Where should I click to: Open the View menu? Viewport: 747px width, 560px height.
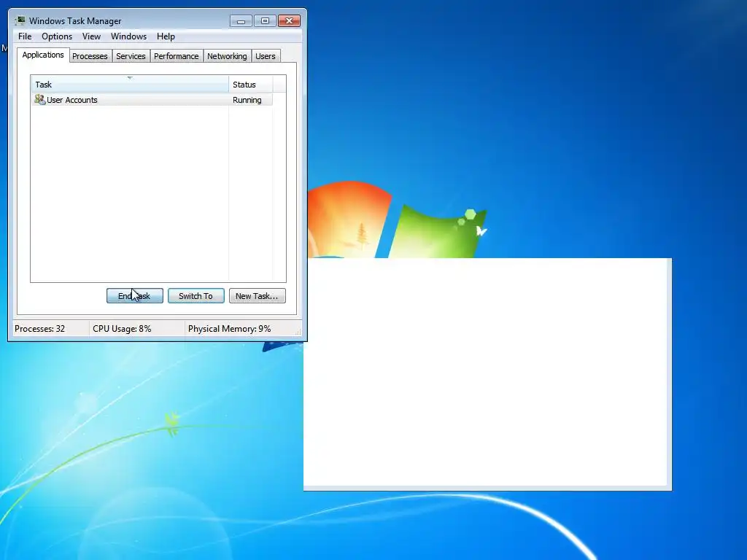coord(91,36)
